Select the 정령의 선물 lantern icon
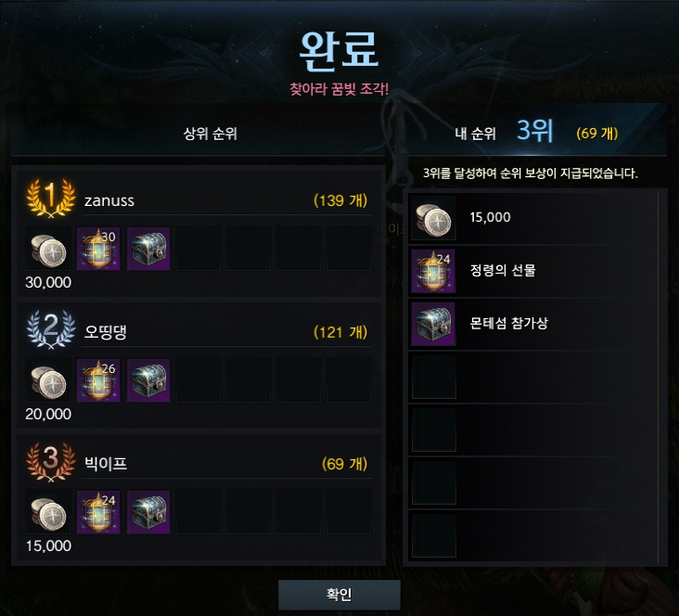The height and width of the screenshot is (616, 679). click(433, 271)
